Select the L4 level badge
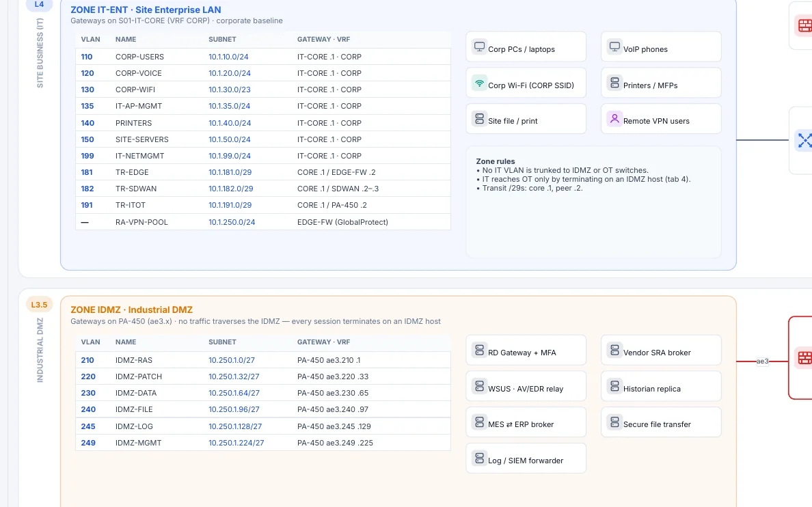 coord(40,5)
